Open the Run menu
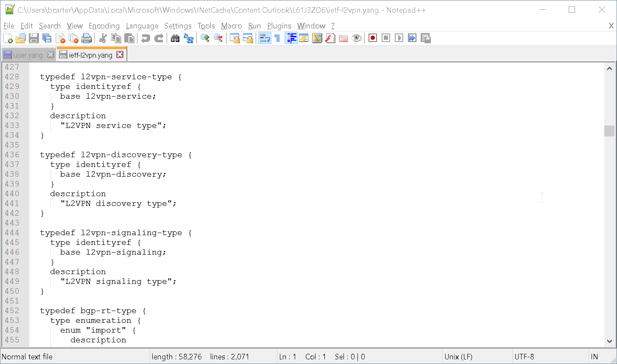This screenshot has width=617, height=364. (x=254, y=26)
